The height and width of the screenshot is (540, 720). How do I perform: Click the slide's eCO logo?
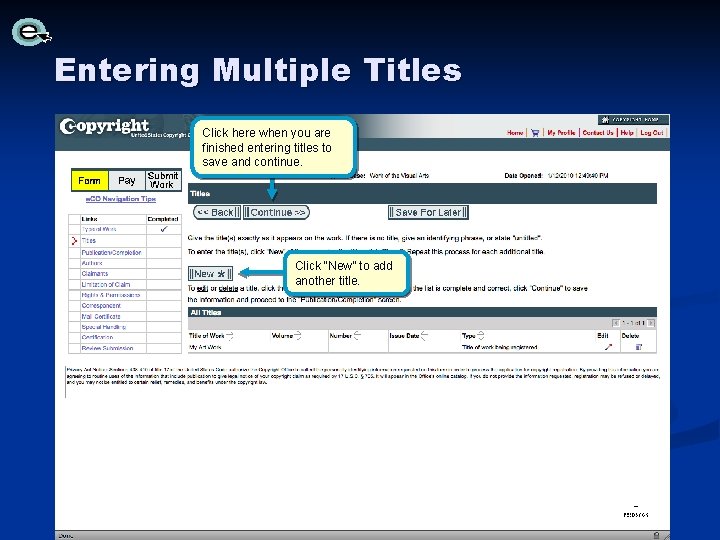point(31,32)
